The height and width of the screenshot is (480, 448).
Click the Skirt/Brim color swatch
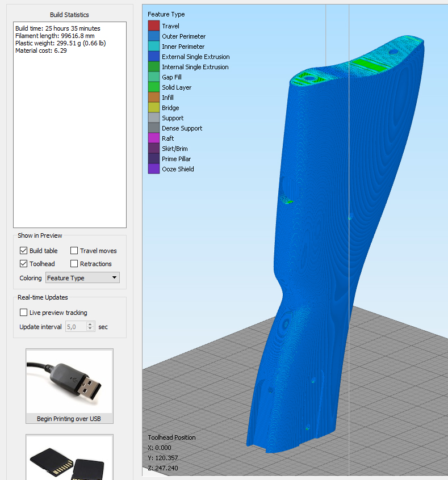pos(154,148)
